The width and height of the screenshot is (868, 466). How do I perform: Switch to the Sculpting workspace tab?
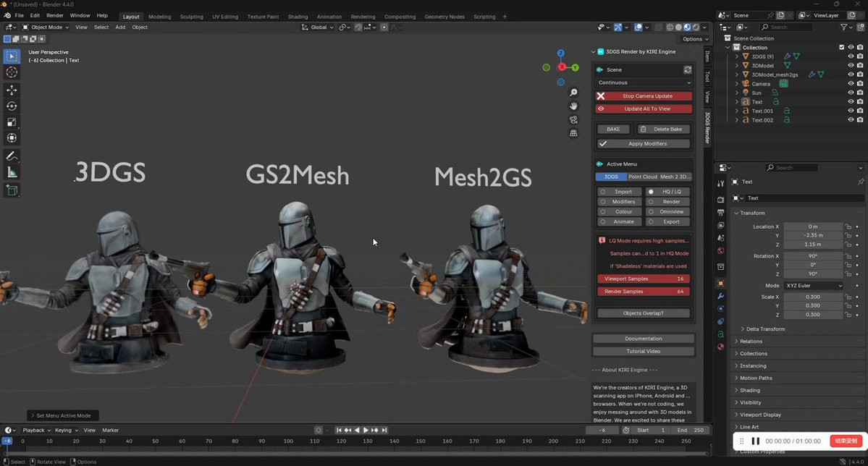(x=192, y=17)
